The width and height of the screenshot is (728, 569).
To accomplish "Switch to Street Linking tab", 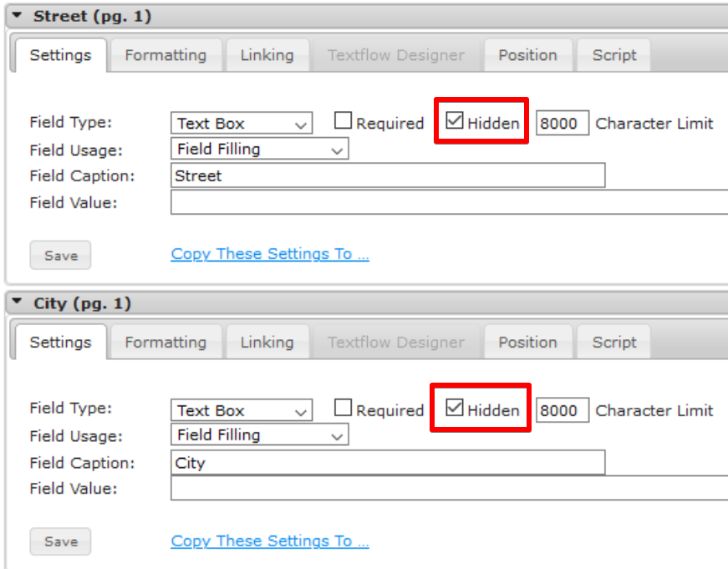I will (267, 55).
